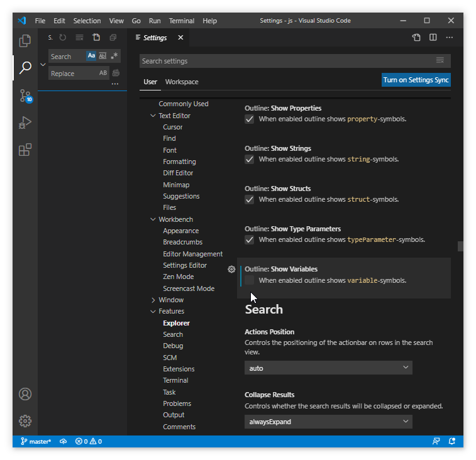The image size is (476, 460).
Task: Toggle Use Regular Expression in search box
Action: click(x=114, y=56)
